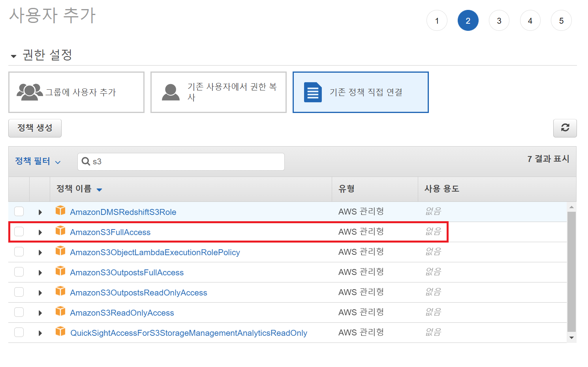This screenshot has height=367, width=588.
Task: Expand the AmazonS3FullAccess row details
Action: coord(40,232)
